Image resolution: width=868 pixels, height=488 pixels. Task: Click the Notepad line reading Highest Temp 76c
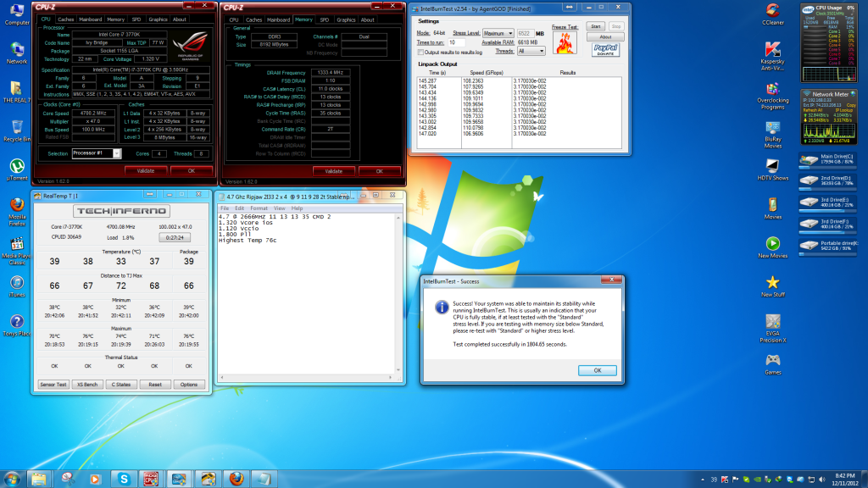click(x=248, y=241)
